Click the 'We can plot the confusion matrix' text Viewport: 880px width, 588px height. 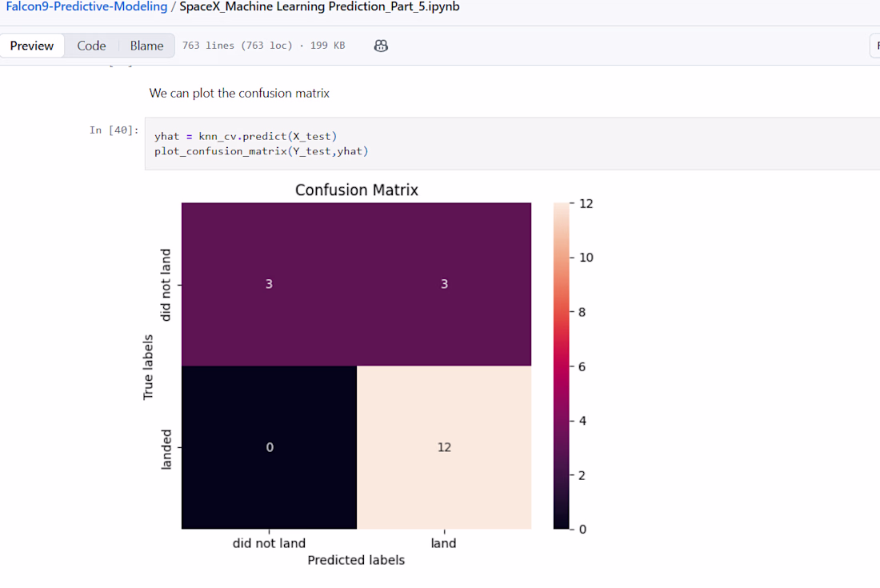click(239, 93)
